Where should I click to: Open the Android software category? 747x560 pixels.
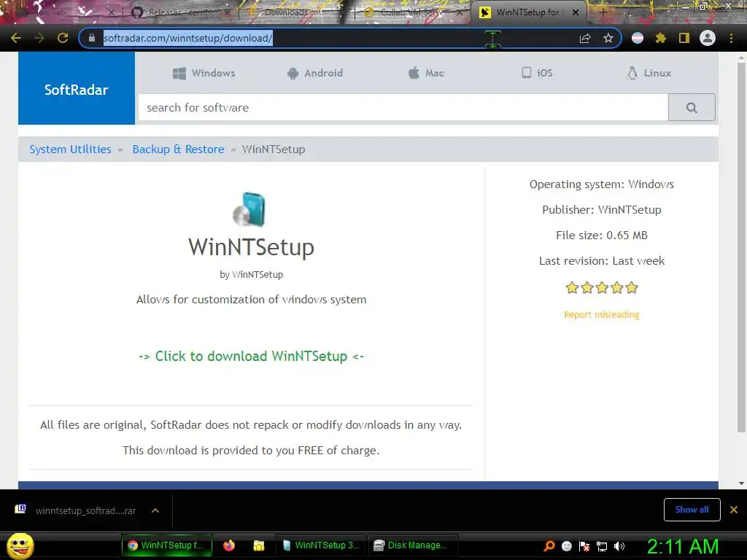315,73
